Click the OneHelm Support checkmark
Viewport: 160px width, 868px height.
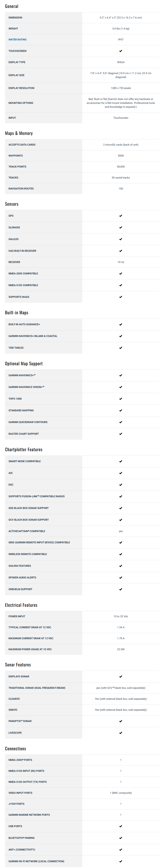121,589
